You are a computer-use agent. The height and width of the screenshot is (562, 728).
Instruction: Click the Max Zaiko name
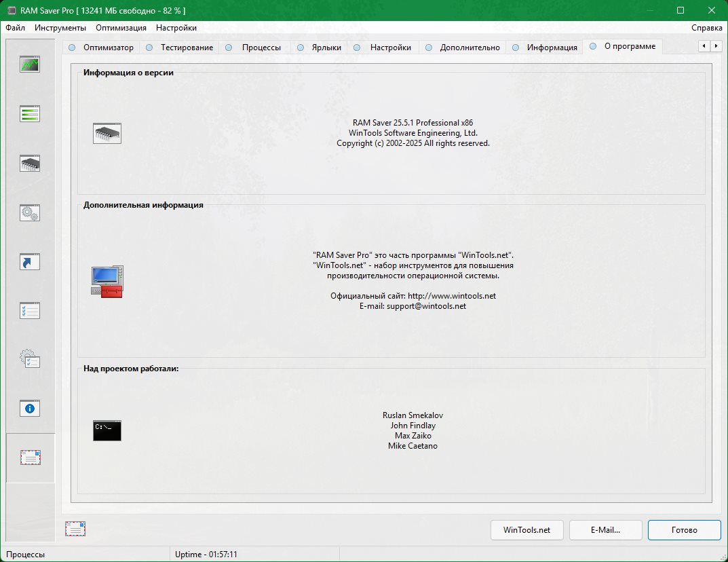(x=413, y=436)
